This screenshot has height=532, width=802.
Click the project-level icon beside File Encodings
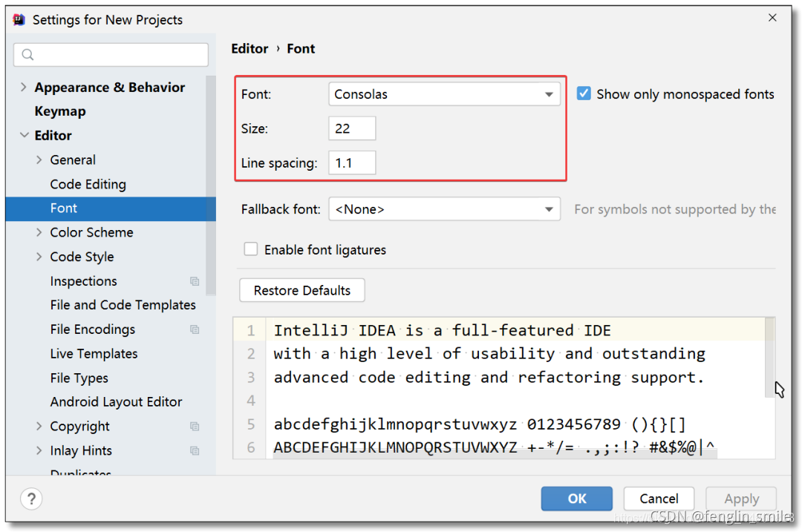click(x=195, y=329)
